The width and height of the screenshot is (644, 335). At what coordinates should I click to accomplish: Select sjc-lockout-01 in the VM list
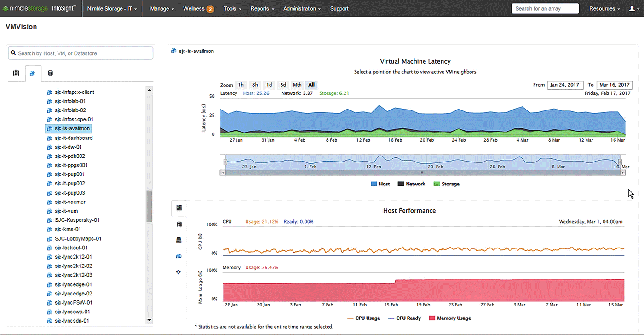pos(71,248)
